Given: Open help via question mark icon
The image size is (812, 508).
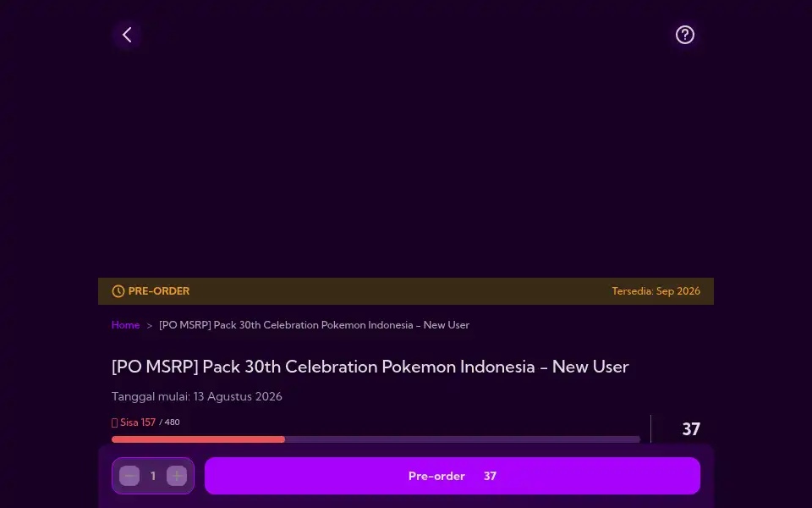Looking at the screenshot, I should pos(684,35).
